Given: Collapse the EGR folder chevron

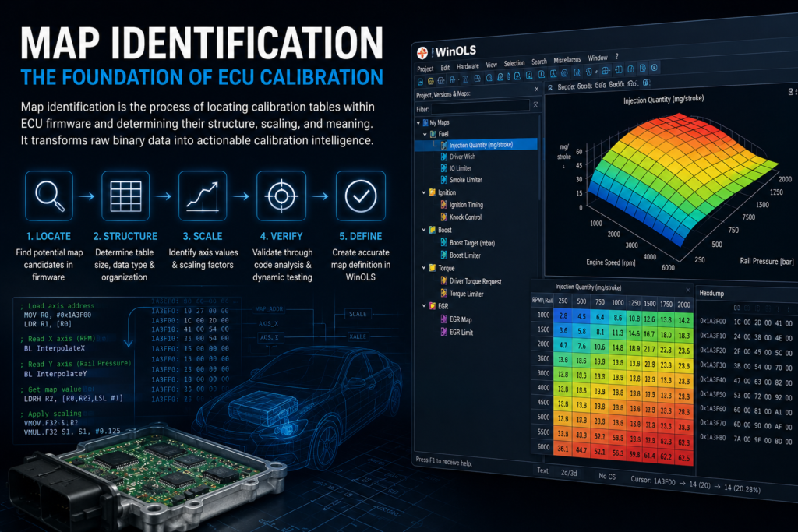Looking at the screenshot, I should click(x=423, y=305).
